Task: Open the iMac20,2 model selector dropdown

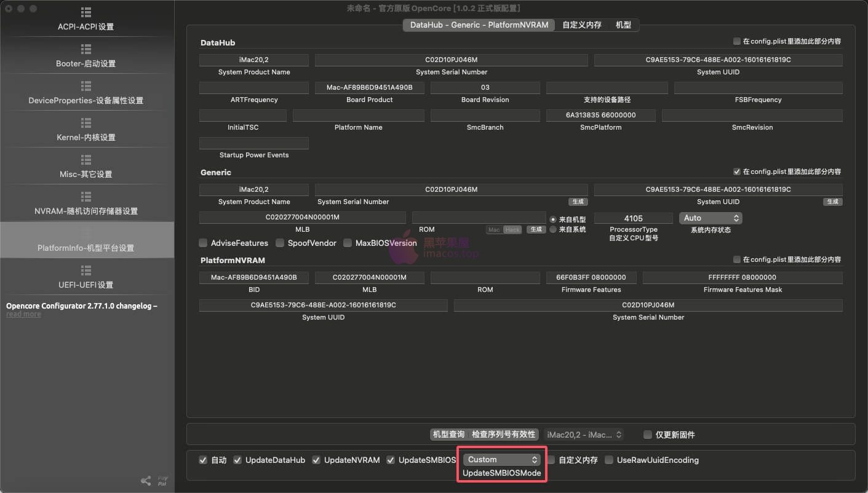Action: 584,435
